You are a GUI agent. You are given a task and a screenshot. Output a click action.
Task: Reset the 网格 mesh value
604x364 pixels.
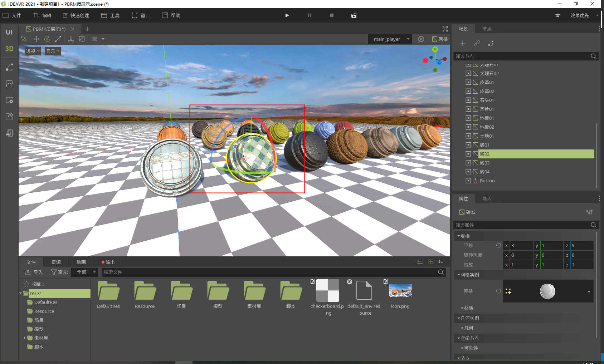[x=498, y=291]
